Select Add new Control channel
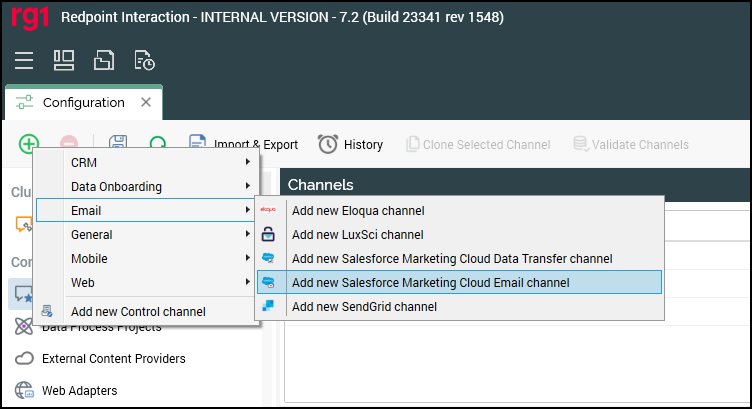 (138, 312)
